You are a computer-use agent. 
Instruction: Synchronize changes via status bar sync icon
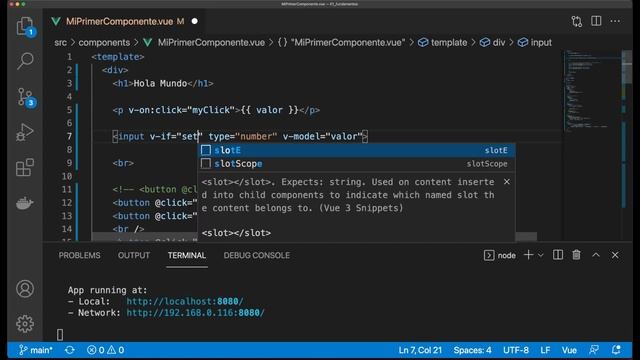(69, 350)
